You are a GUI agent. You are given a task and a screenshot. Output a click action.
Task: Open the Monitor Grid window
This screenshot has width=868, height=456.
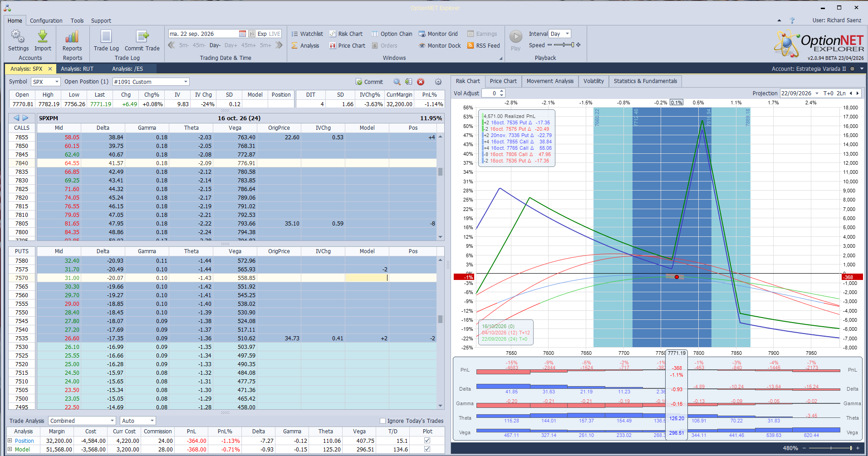coord(438,34)
